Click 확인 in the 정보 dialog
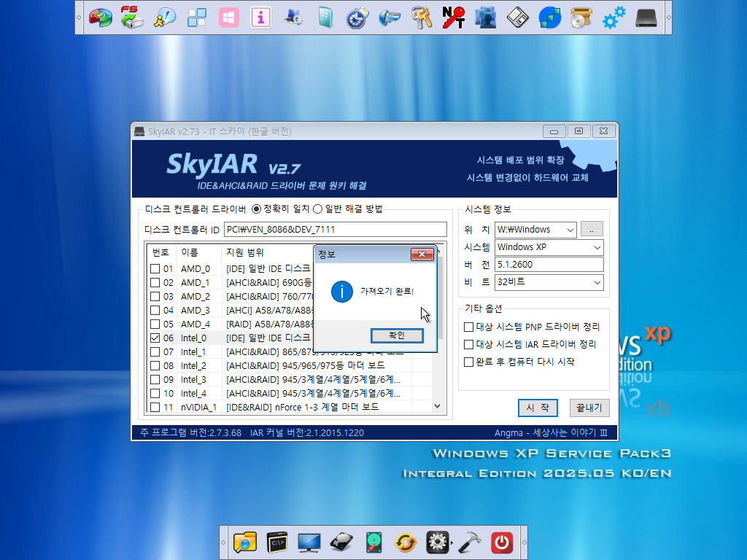This screenshot has height=560, width=747. pyautogui.click(x=397, y=335)
